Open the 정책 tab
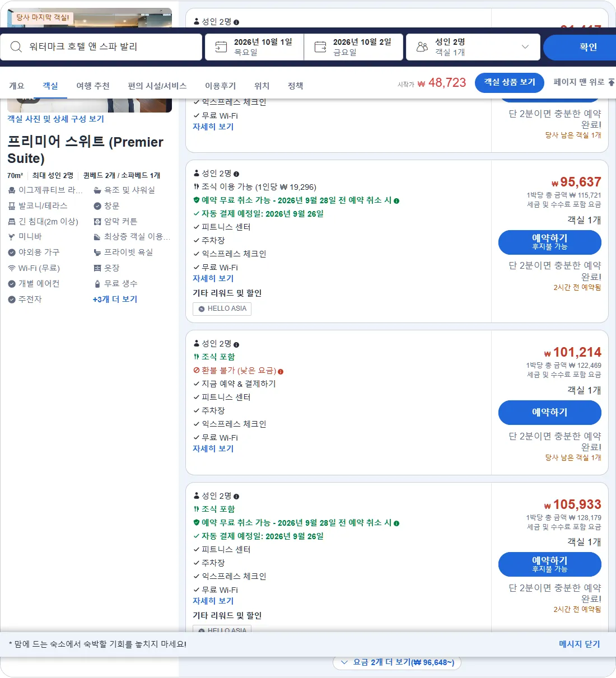The height and width of the screenshot is (678, 616). 296,86
